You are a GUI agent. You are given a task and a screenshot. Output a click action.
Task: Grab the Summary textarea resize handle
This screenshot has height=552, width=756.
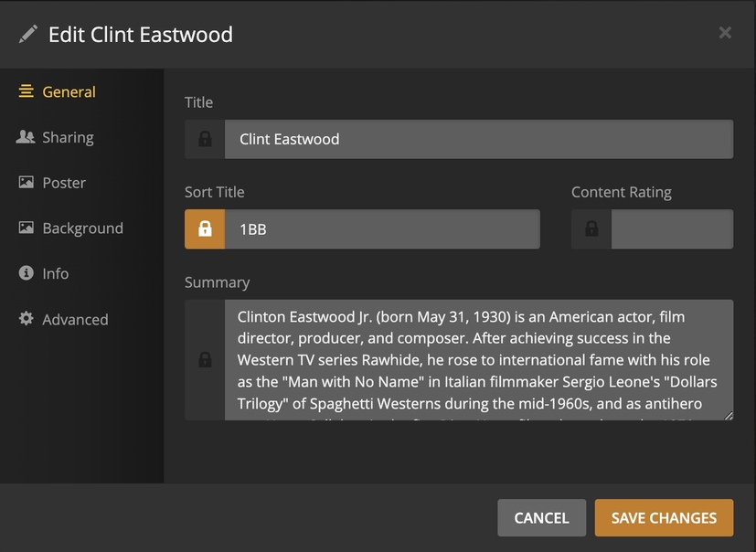pos(729,416)
